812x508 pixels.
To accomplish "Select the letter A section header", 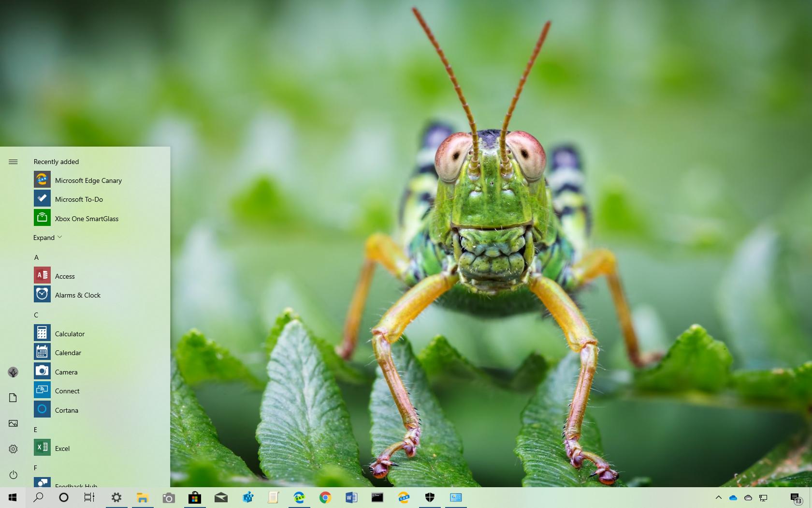I will point(36,257).
